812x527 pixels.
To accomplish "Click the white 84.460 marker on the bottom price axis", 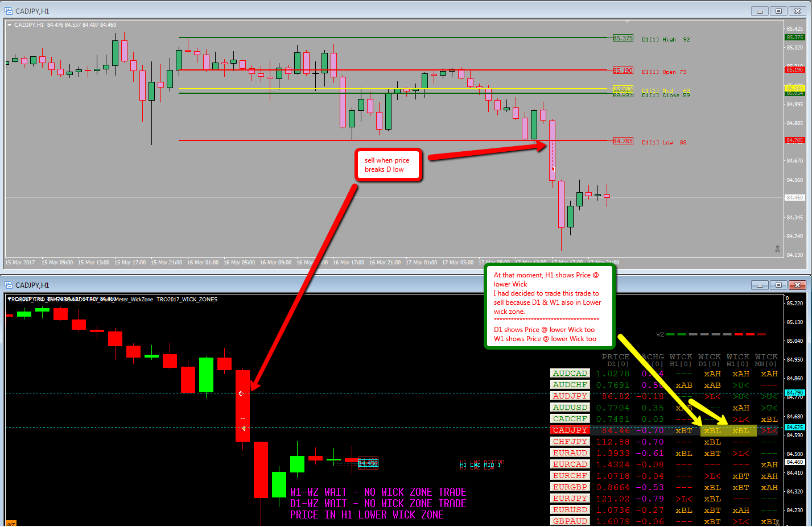I will click(795, 462).
